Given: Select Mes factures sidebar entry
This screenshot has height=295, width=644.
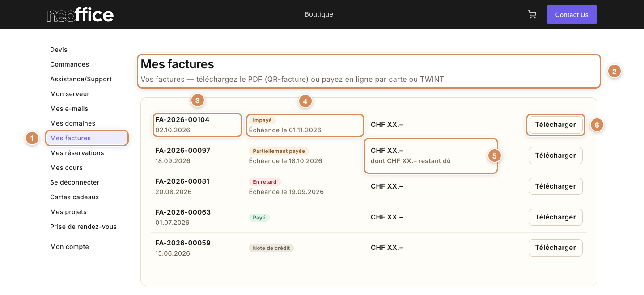Looking at the screenshot, I should [x=87, y=138].
